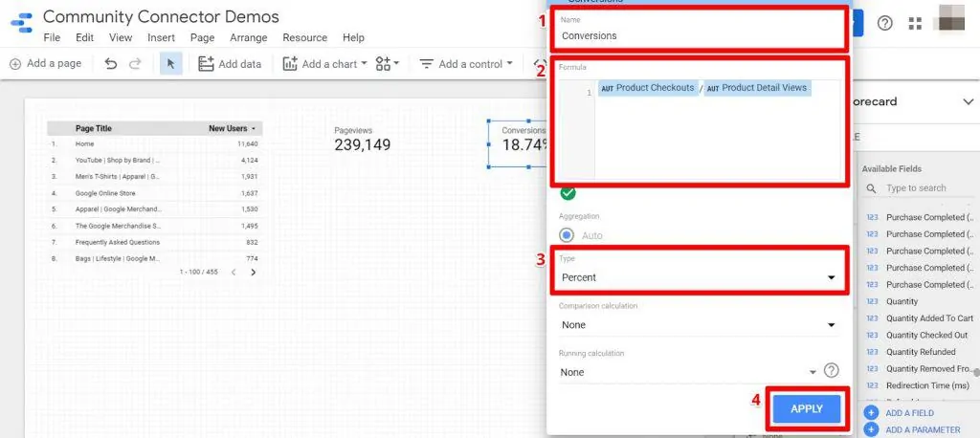The width and height of the screenshot is (980, 438).
Task: Expand the Scorecard chart type chevron
Action: click(x=969, y=101)
